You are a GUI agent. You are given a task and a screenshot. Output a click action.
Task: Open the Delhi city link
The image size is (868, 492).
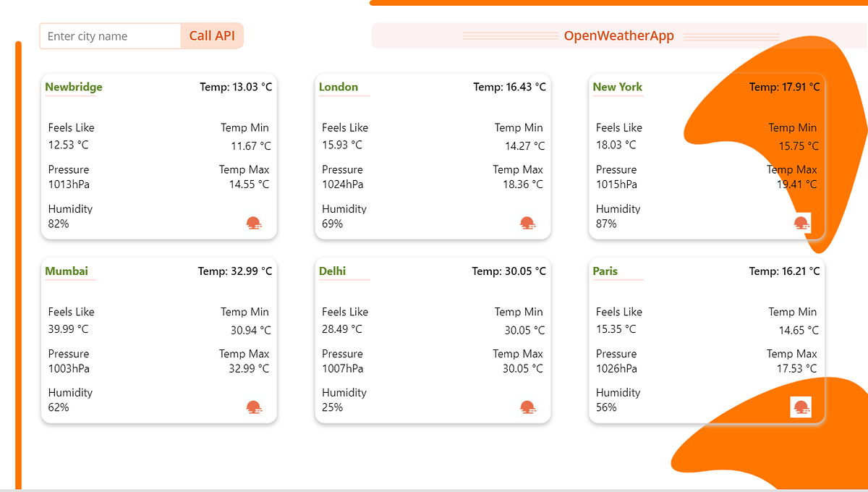(331, 271)
